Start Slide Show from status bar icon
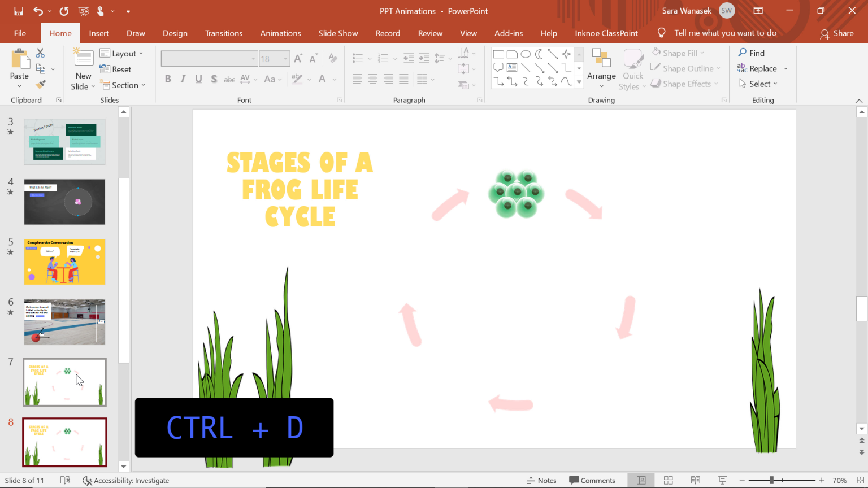 pos(722,480)
